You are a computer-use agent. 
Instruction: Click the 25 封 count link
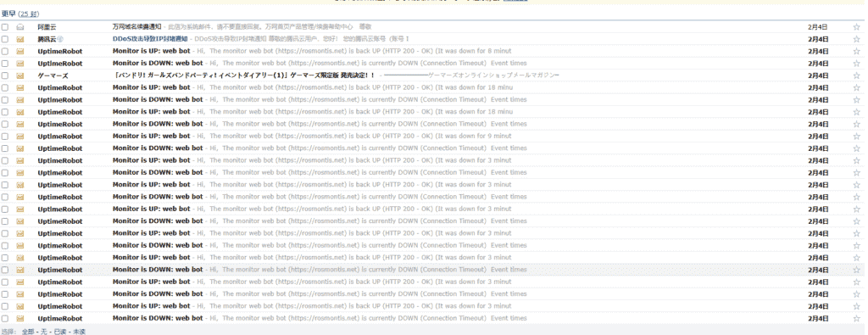click(29, 14)
